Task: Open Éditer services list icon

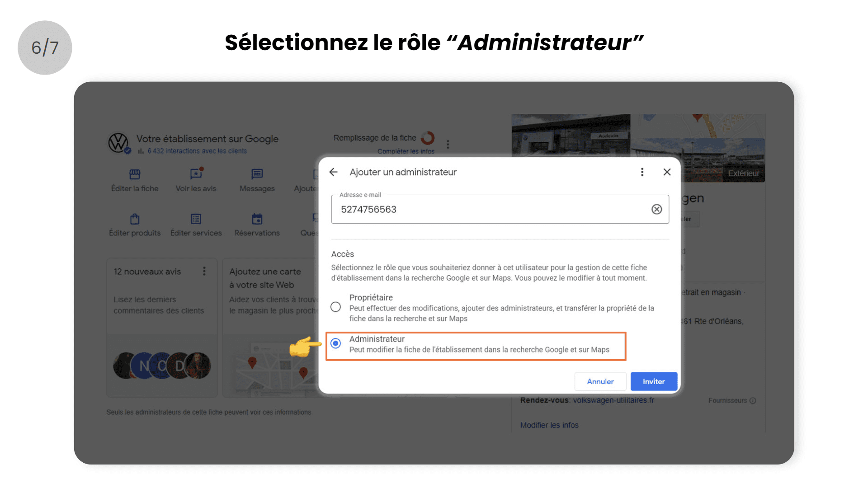Action: click(196, 219)
